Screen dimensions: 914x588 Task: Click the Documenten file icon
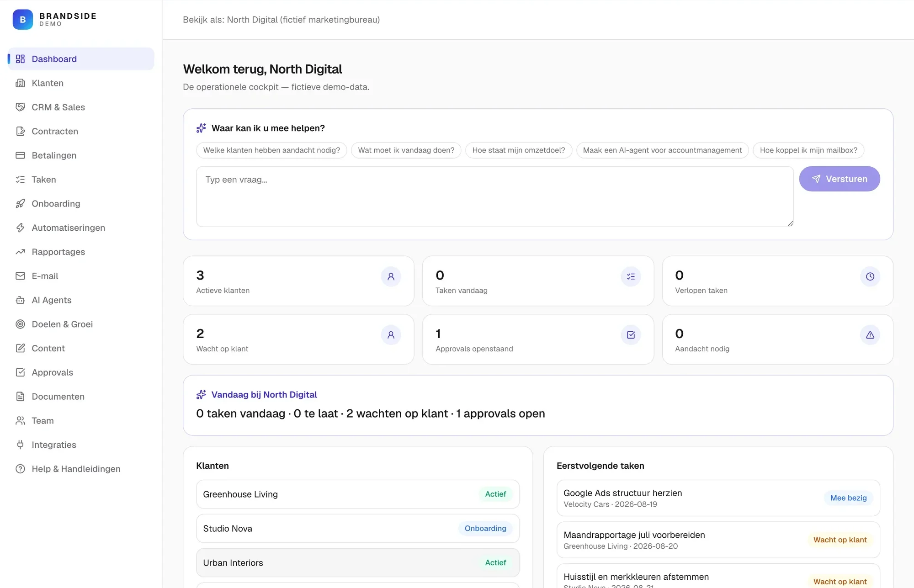click(20, 397)
